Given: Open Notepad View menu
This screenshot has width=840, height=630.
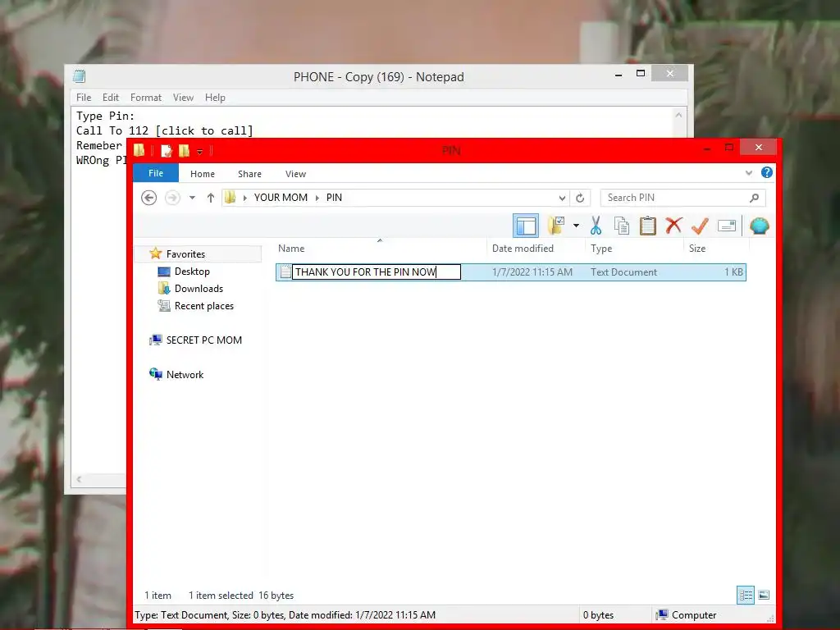Looking at the screenshot, I should coord(183,98).
